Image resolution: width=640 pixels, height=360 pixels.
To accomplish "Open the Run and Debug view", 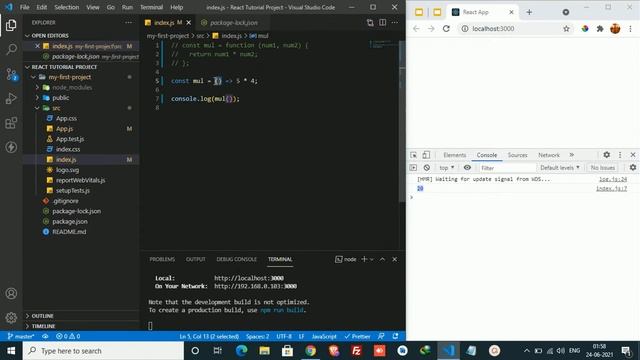I will click(x=11, y=98).
